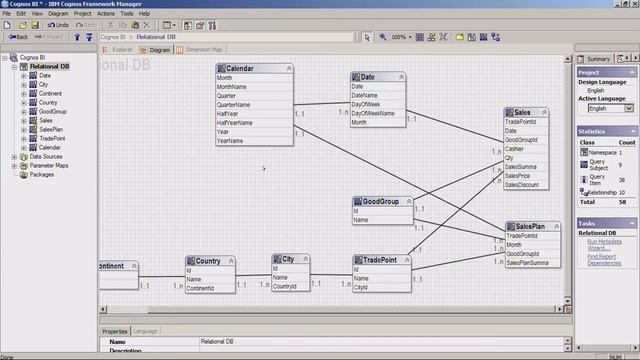Click the diagram vertical scrollbar down arrow
Viewport: 640px width, 360px height.
(x=567, y=301)
